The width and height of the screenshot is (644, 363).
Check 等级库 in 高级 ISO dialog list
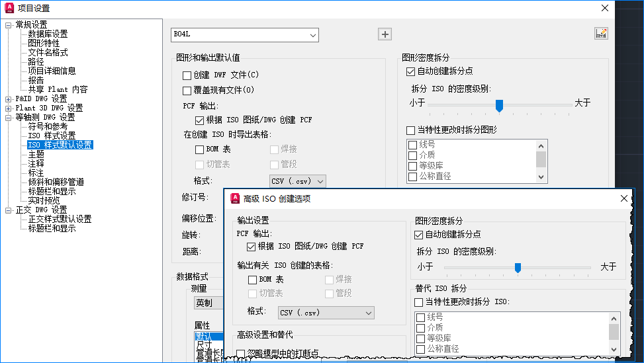pyautogui.click(x=420, y=339)
